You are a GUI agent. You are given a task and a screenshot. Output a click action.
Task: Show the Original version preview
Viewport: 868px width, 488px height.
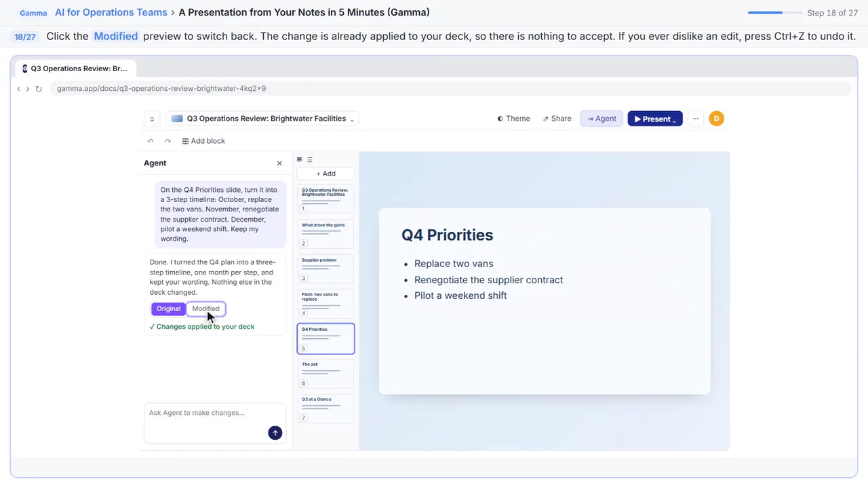(x=168, y=308)
